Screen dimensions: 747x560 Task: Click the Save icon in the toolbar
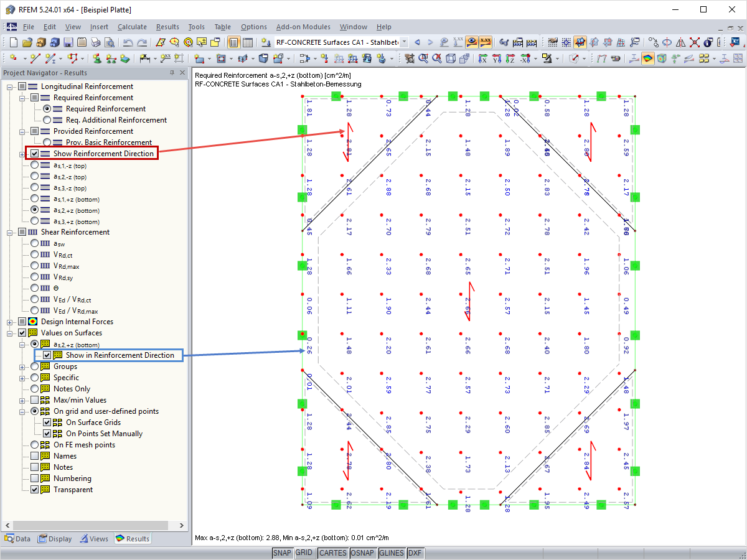67,42
